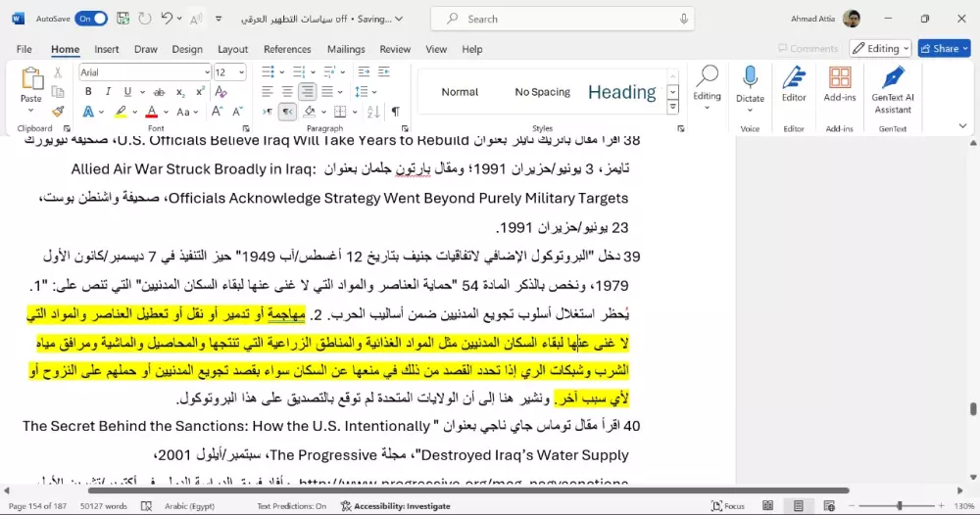Switch to the Layout tab
Viewport: 980px width, 515px height.
click(232, 49)
